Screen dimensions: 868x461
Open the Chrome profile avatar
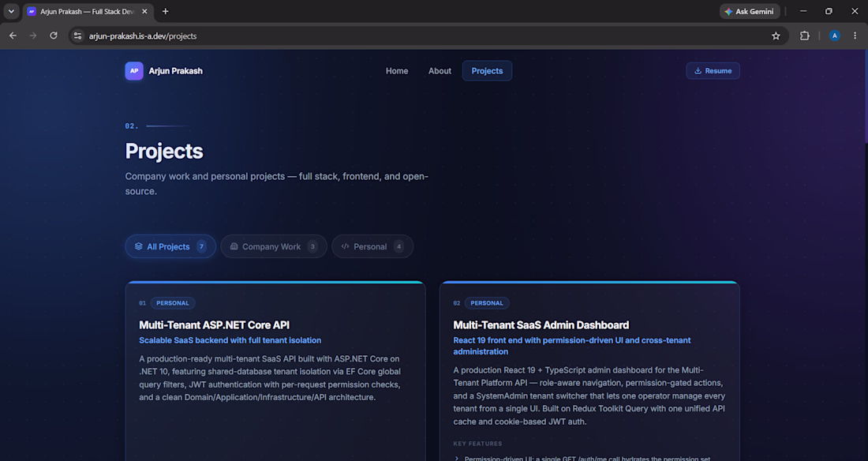click(x=834, y=36)
